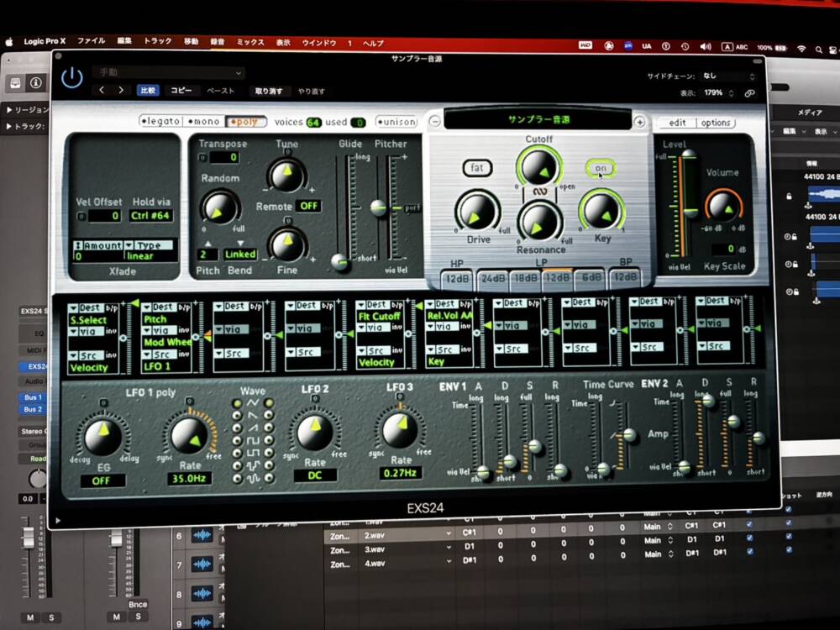Screen dimensions: 840x630
Task: Click the inspector info icon in Logic toolbar
Action: click(x=35, y=83)
